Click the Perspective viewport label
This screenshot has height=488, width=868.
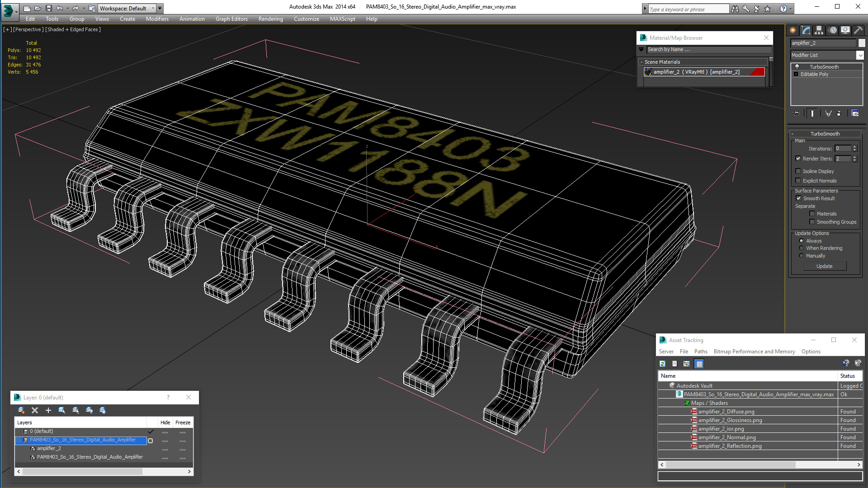[x=28, y=29]
